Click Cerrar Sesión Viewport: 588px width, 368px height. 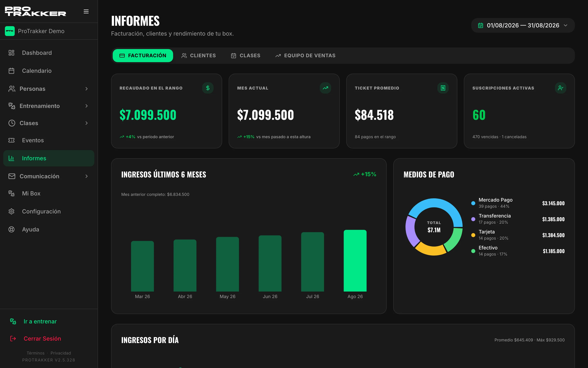tap(42, 339)
